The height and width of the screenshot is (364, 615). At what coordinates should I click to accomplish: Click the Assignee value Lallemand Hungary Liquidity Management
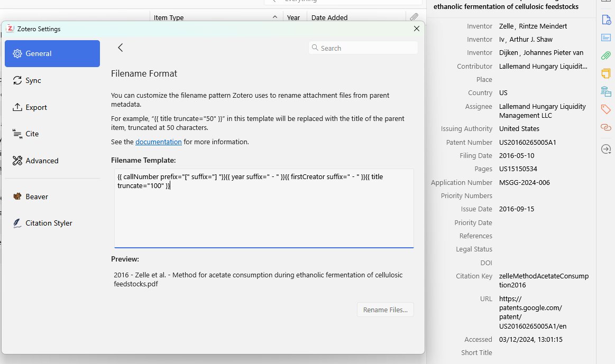point(543,111)
